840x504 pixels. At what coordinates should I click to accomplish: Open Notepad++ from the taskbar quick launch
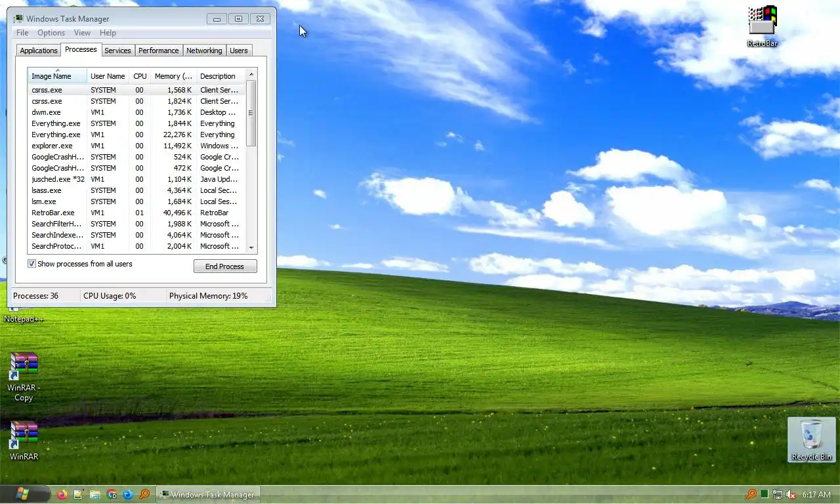click(x=79, y=494)
